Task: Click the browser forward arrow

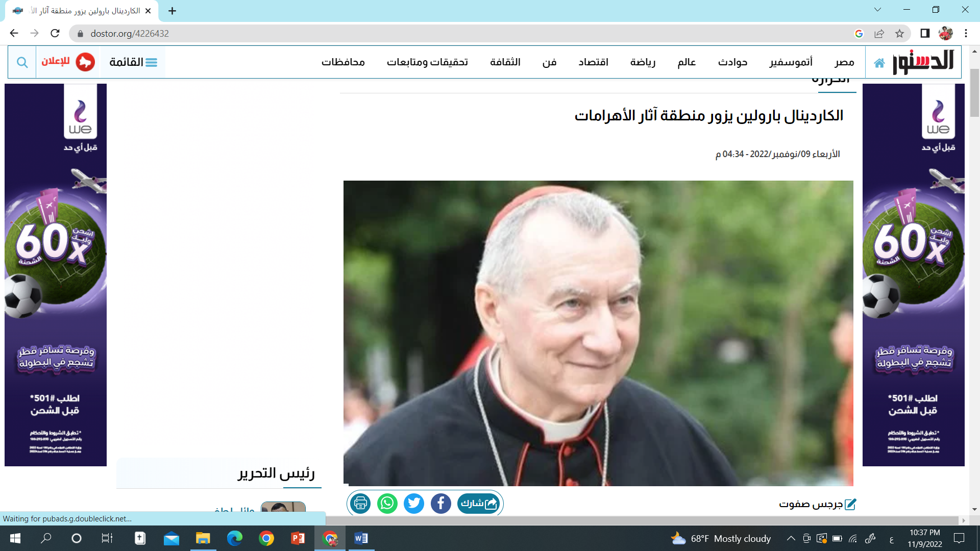Action: pyautogui.click(x=34, y=33)
